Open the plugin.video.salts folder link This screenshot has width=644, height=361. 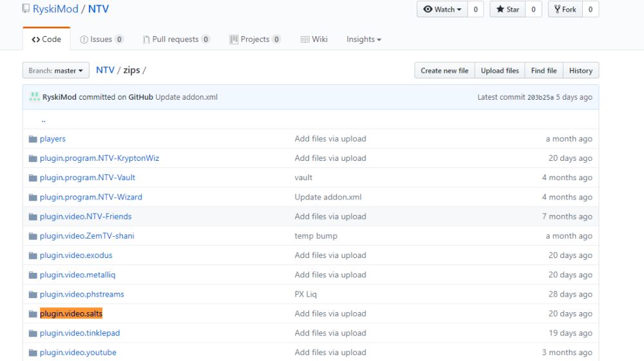[x=71, y=313]
